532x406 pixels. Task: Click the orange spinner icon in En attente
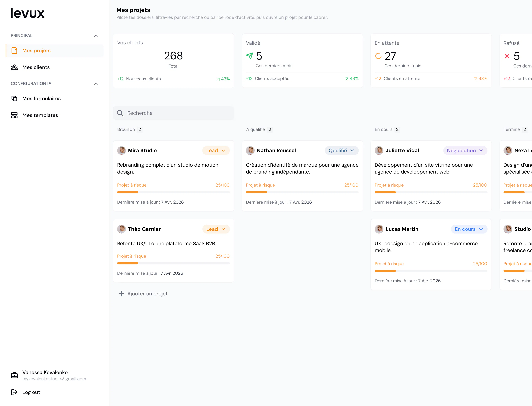coord(378,56)
